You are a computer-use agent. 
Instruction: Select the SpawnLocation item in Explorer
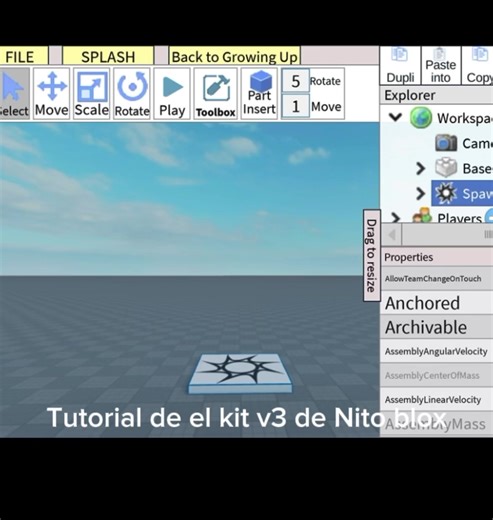pos(462,193)
